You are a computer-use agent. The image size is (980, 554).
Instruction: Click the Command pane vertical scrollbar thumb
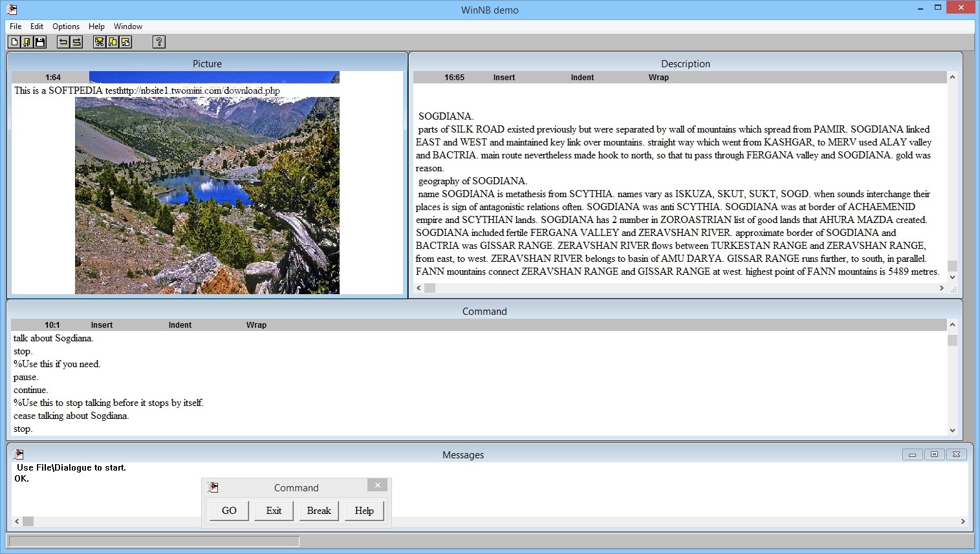tap(952, 340)
